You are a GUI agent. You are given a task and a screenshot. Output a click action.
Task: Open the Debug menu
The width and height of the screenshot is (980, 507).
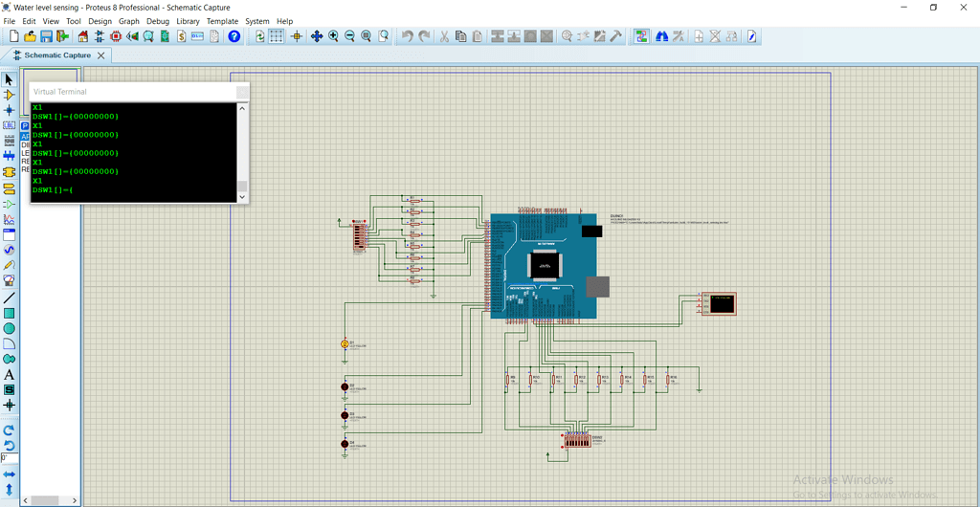157,21
